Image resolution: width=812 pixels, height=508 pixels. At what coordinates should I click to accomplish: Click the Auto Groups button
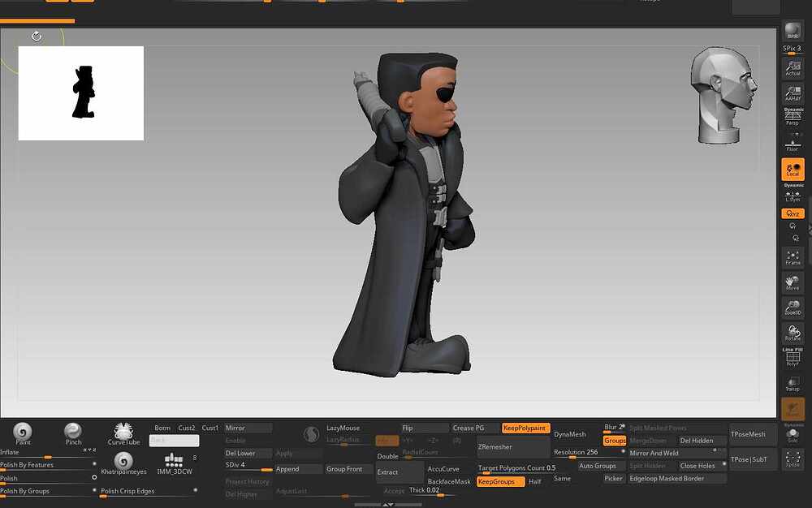(601, 466)
